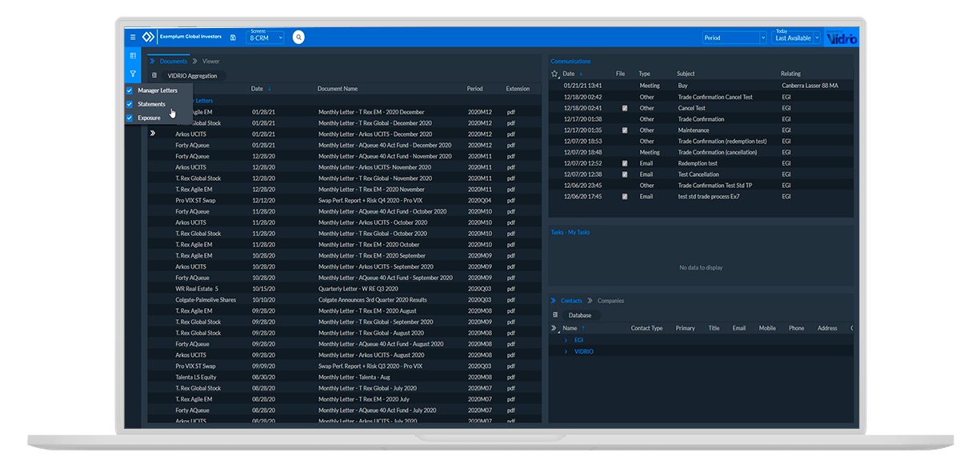Select the 'WR Real Estate 5' cell
The height and width of the screenshot is (460, 980).
pos(197,289)
